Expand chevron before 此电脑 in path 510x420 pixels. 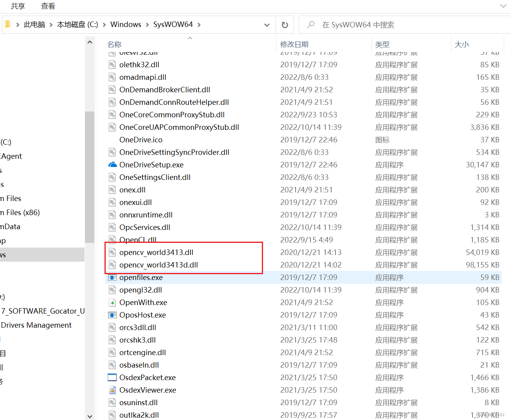click(x=18, y=25)
